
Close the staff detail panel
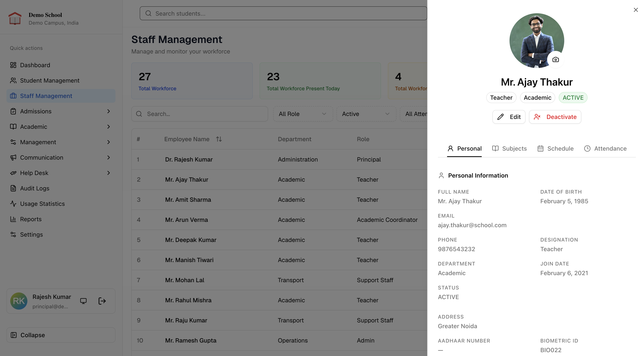[x=635, y=10]
